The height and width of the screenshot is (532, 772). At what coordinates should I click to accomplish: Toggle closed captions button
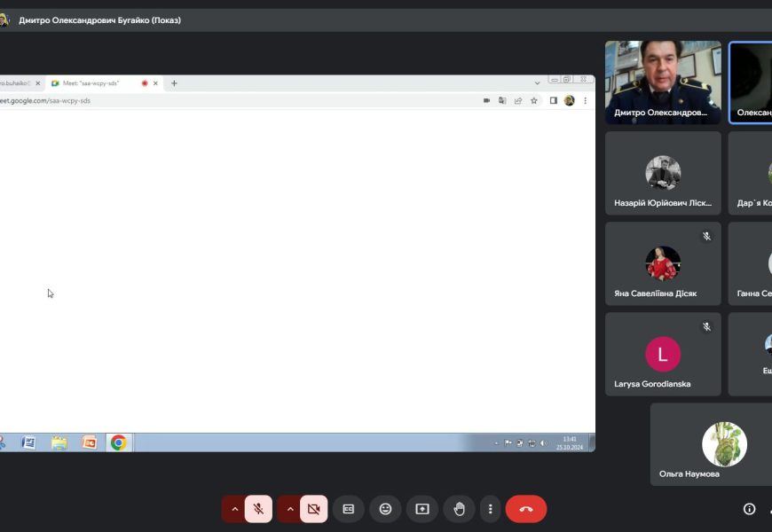349,509
